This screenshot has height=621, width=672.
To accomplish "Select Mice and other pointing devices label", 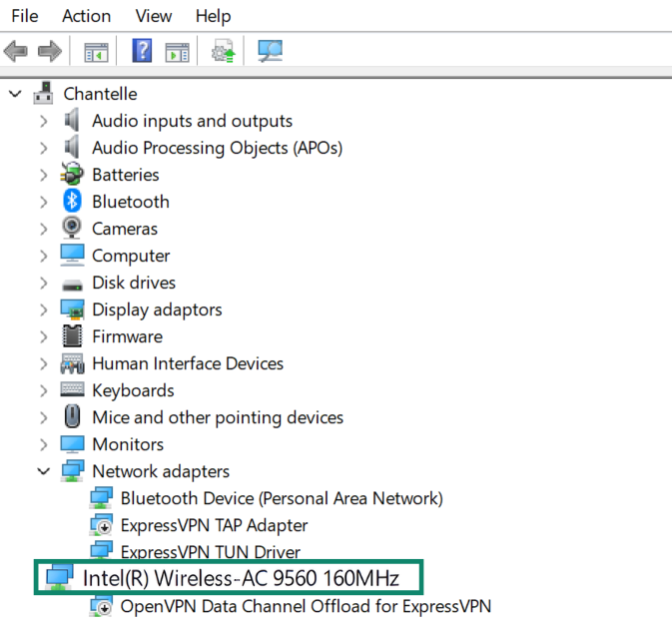I will [218, 418].
